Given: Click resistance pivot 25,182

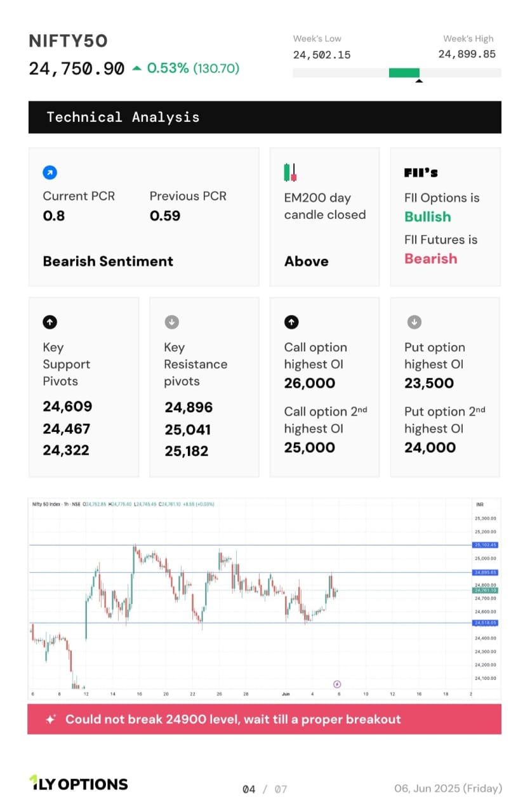Looking at the screenshot, I should pos(187,451).
